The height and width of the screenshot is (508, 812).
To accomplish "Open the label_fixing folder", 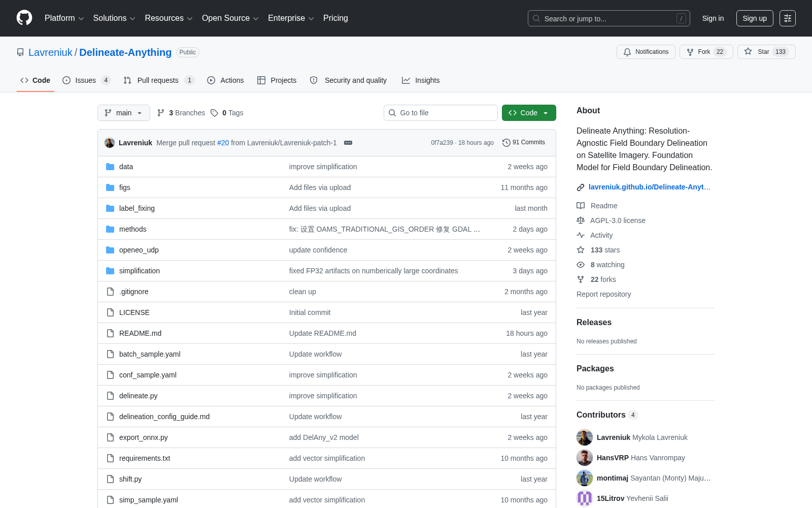I will [x=137, y=208].
